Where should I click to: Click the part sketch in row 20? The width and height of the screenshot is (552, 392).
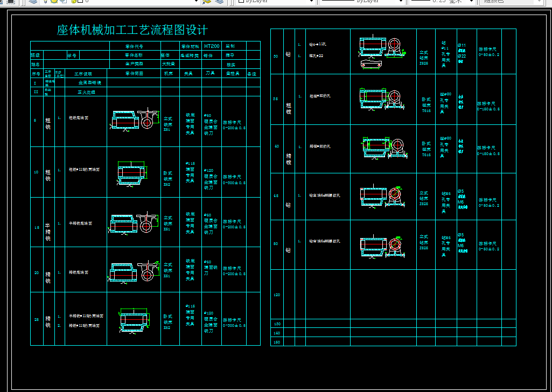[x=133, y=272]
